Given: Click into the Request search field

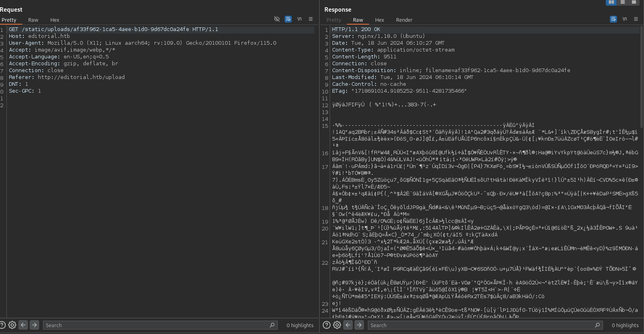Looking at the screenshot, I should click(157, 325).
